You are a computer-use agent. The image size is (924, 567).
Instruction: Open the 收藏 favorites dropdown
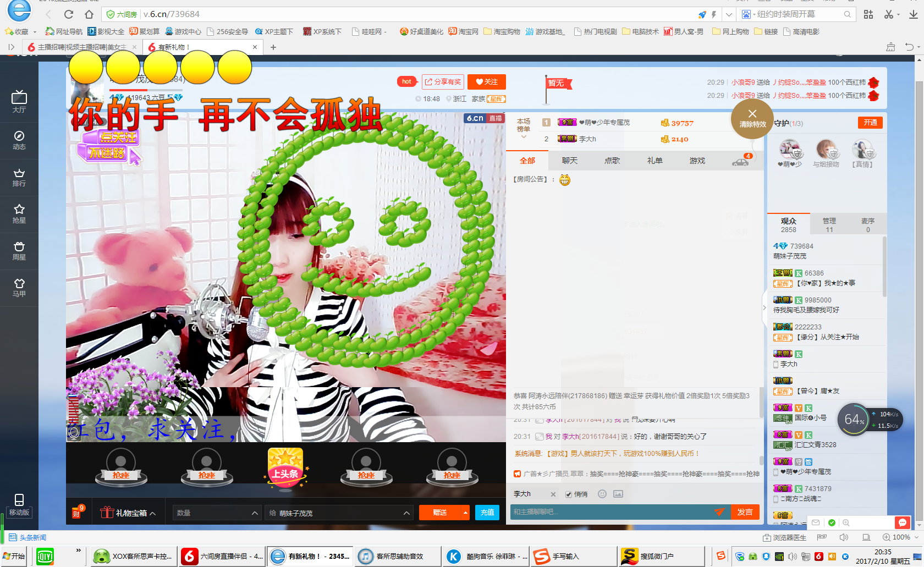coord(35,32)
